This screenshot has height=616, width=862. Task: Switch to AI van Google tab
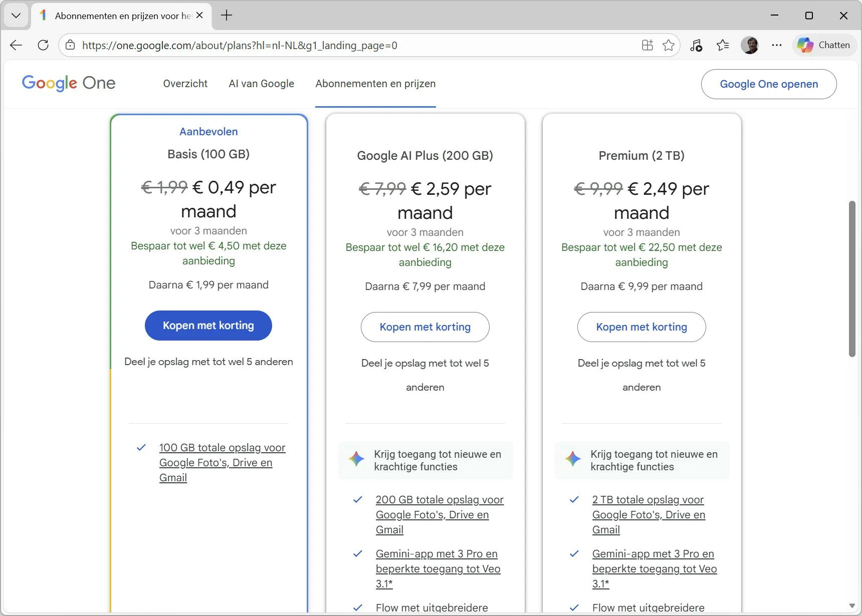tap(261, 84)
